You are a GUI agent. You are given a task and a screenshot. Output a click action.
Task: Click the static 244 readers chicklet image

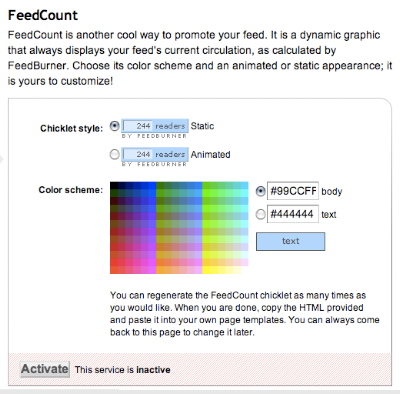(155, 129)
